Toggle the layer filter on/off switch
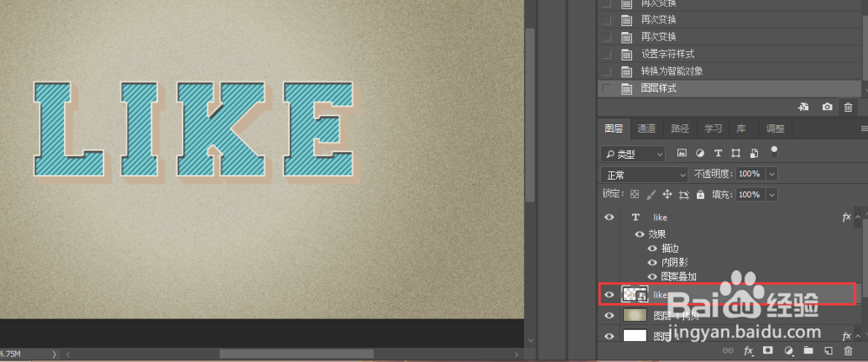The image size is (868, 362). coord(774,152)
